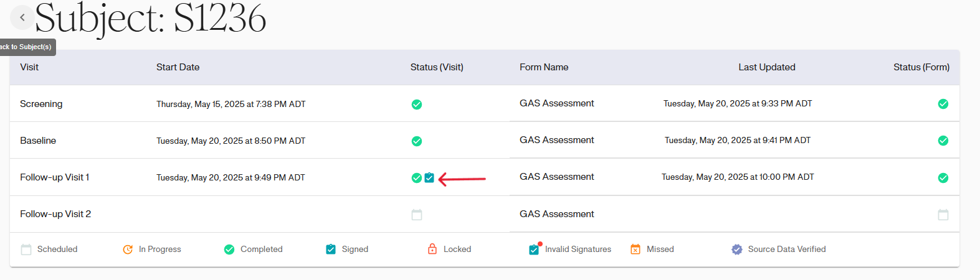Click the Last Updated column header
The image size is (980, 280).
[x=766, y=67]
